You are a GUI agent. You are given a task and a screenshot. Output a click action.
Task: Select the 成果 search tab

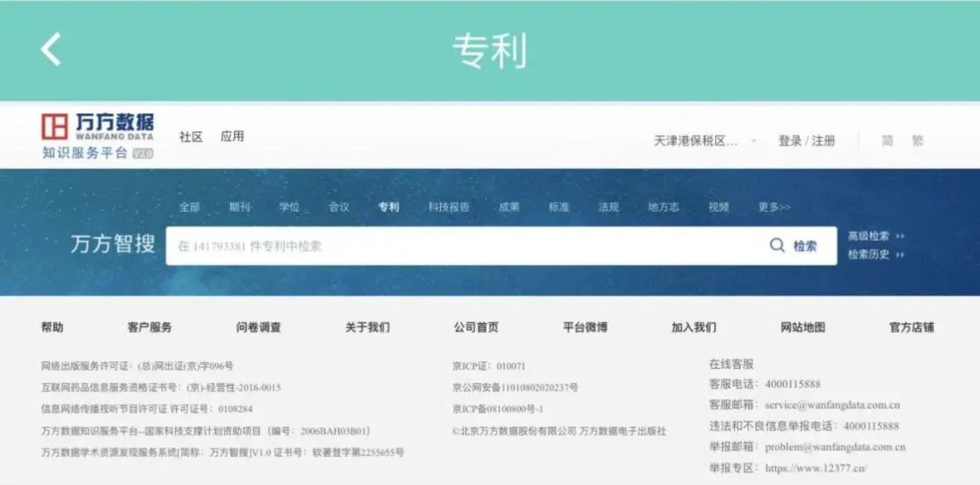pyautogui.click(x=509, y=207)
